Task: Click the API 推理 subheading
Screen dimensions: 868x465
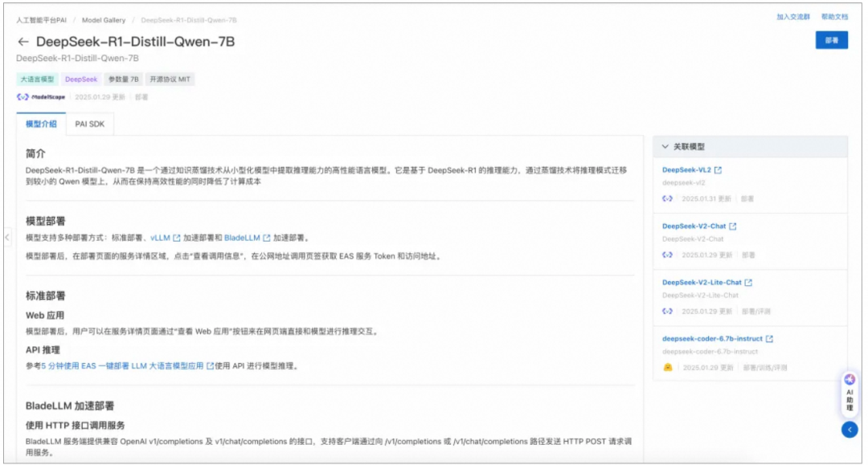Action: click(43, 350)
